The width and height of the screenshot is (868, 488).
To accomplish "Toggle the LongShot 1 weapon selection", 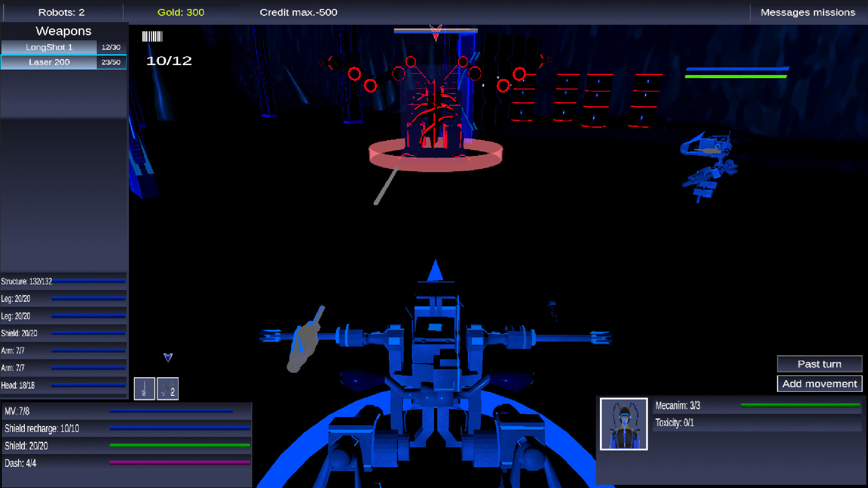I will pyautogui.click(x=49, y=47).
